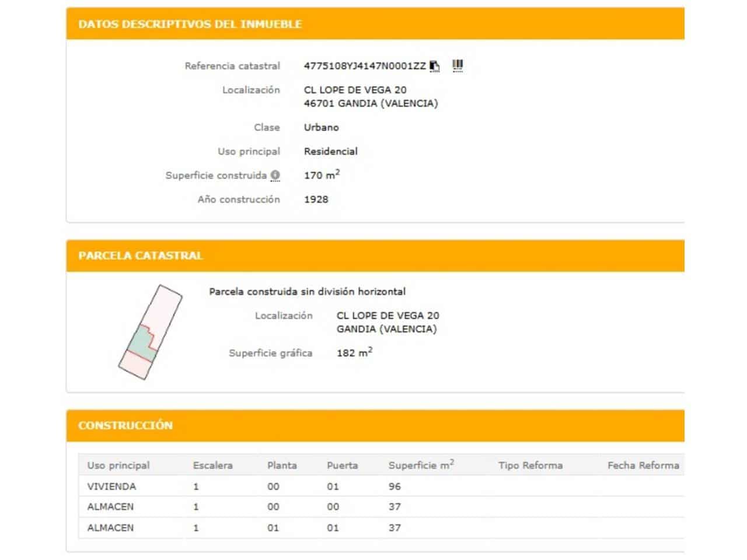This screenshot has height=560, width=747.
Task: Click the 'Escalera' column header
Action: coord(212,466)
